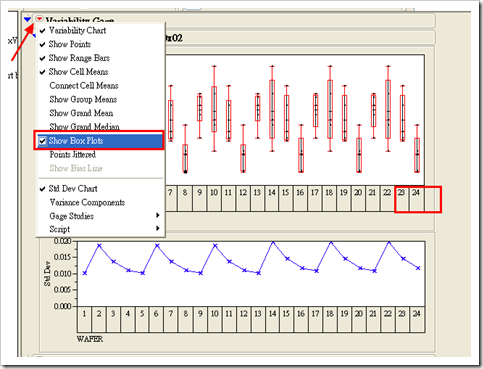Toggle the Show Box Plots checkbox
483x369 pixels.
(x=42, y=141)
